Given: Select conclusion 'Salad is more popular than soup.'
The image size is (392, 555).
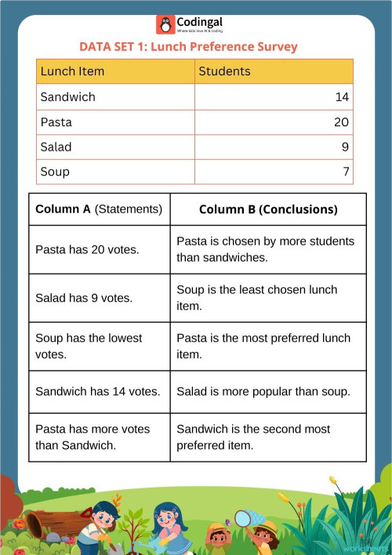Looking at the screenshot, I should (263, 391).
